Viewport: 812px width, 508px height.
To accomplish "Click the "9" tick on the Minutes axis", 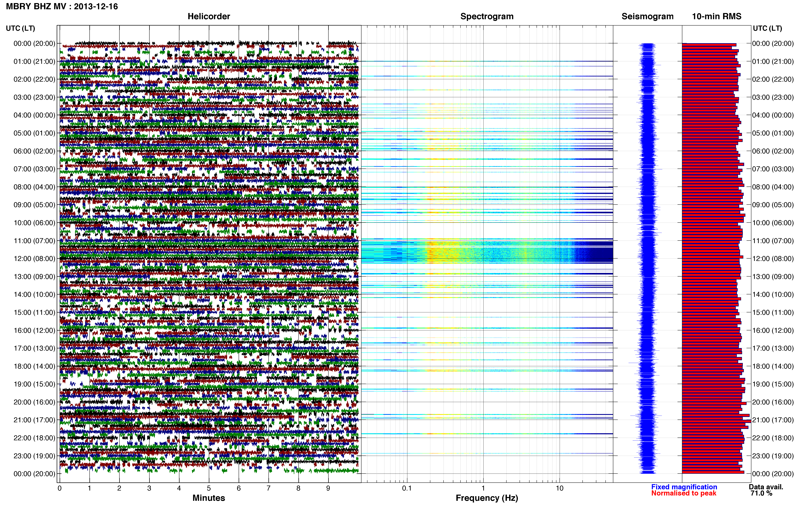I will (x=328, y=488).
